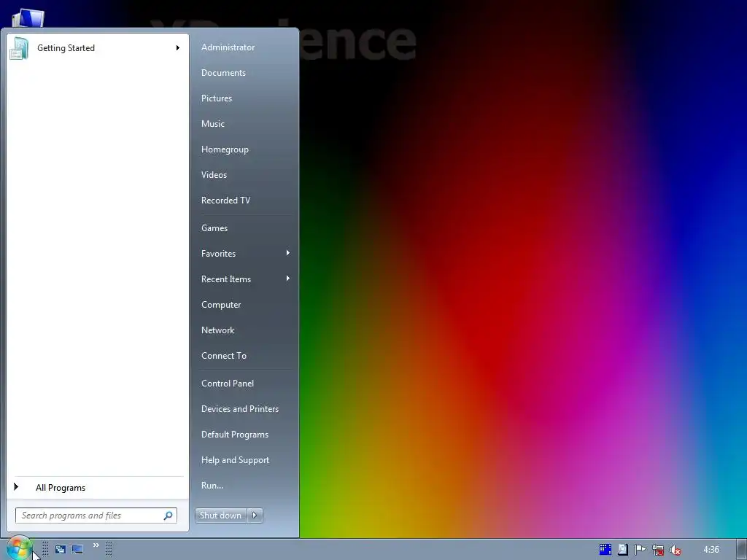Open Pictures from Start menu
Viewport: 747px width, 560px height.
coord(217,98)
